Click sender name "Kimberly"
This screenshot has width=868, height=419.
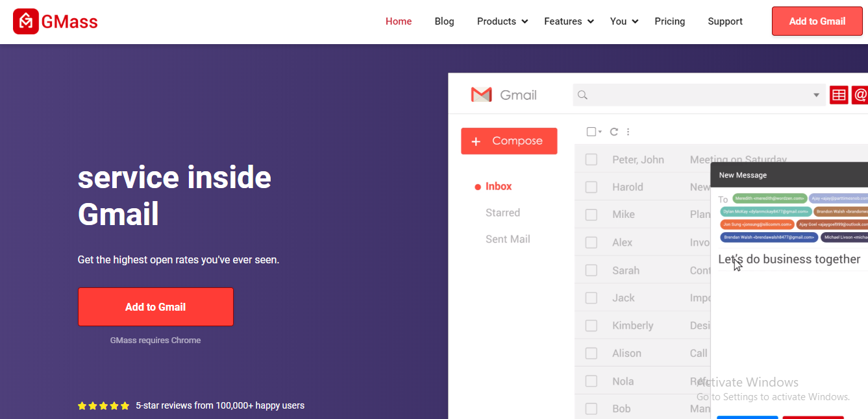click(633, 326)
